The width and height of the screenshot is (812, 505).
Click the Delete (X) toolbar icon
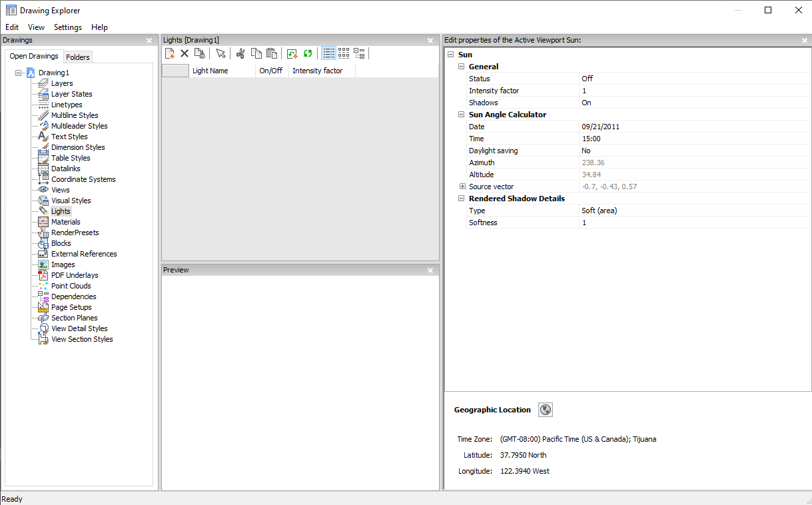(185, 53)
